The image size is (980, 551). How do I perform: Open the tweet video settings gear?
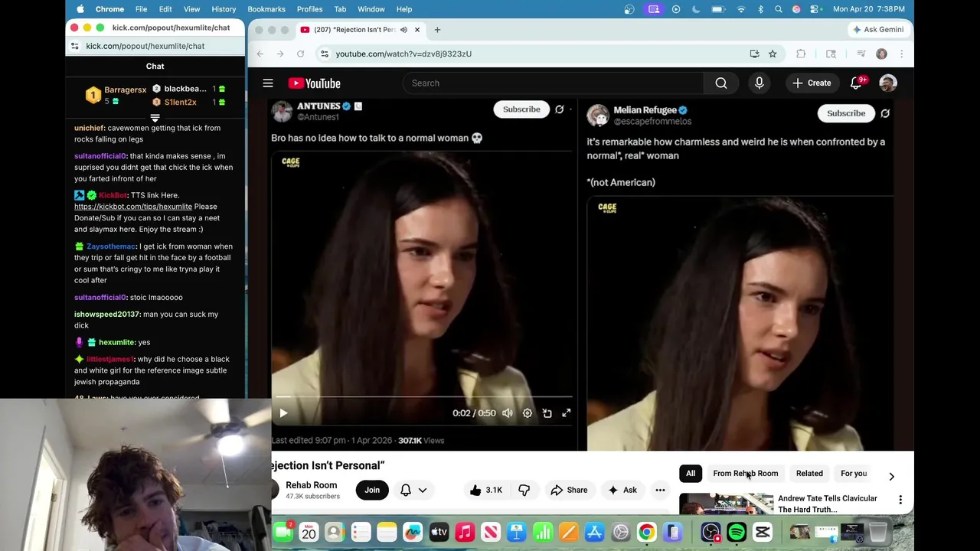(x=528, y=413)
